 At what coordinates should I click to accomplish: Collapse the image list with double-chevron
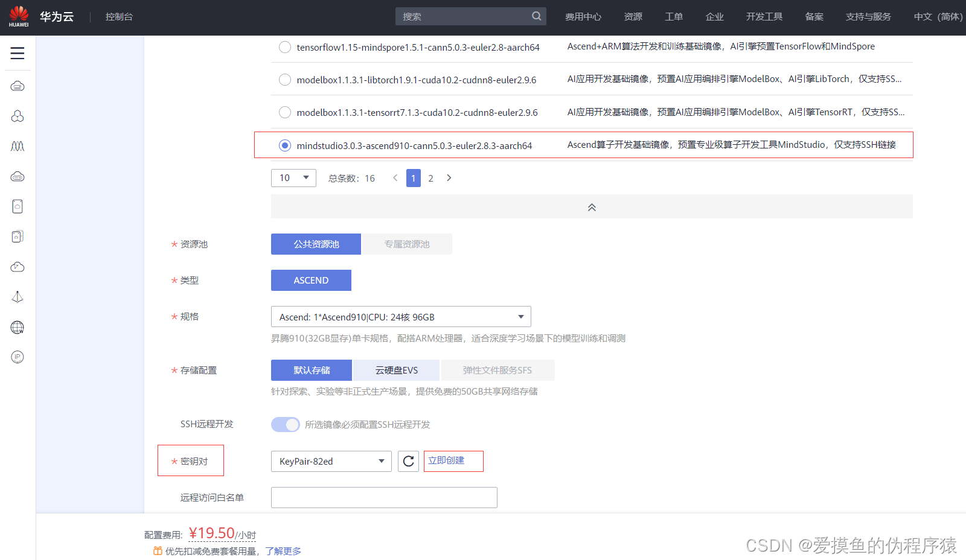pyautogui.click(x=592, y=207)
